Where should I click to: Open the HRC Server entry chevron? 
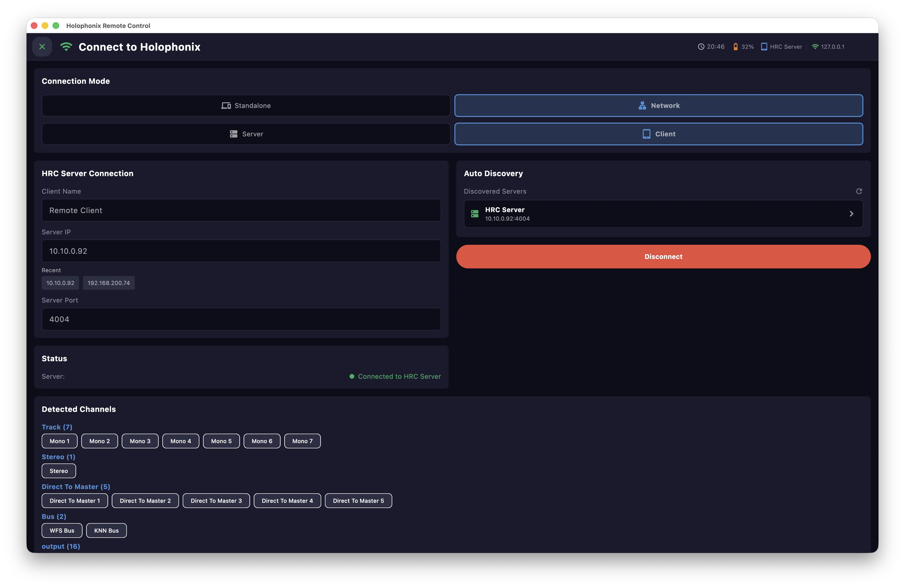851,214
